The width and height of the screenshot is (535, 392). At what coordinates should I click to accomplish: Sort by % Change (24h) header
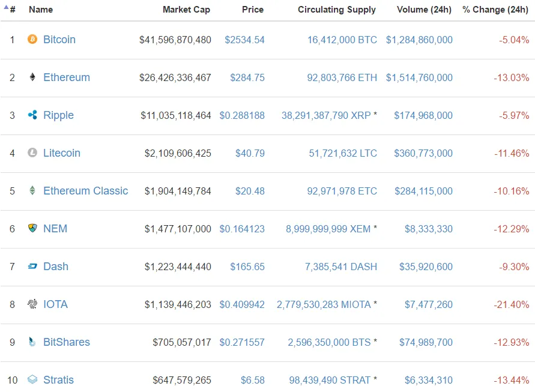coord(495,10)
